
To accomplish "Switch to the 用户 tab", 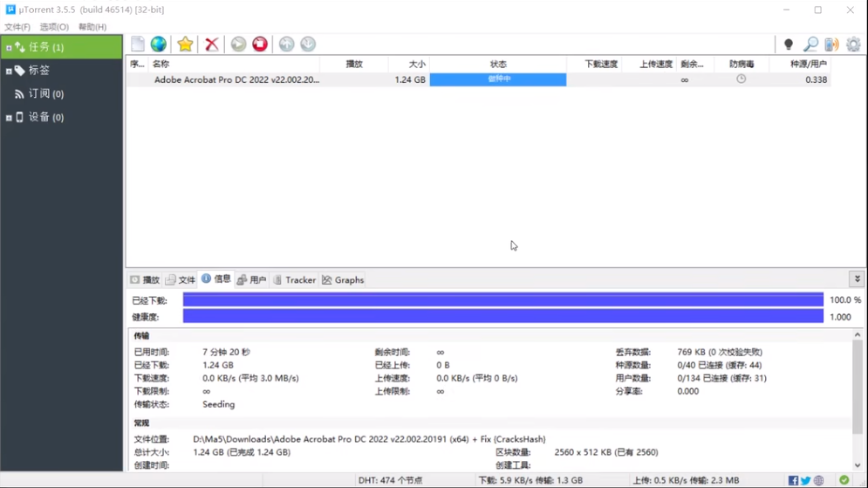I will (x=252, y=279).
